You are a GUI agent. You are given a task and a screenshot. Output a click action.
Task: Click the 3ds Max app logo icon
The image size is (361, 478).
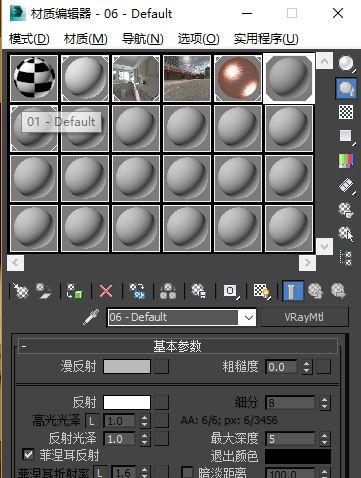tap(18, 14)
